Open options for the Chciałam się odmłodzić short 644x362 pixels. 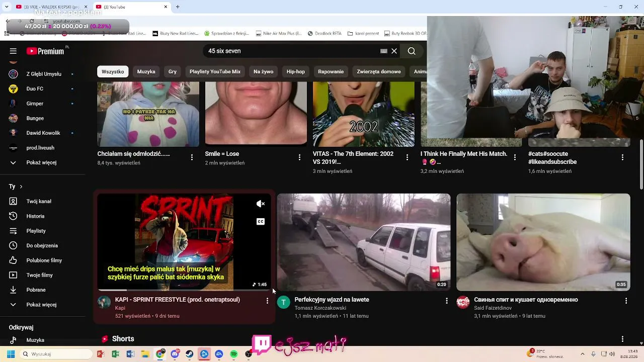(x=192, y=157)
